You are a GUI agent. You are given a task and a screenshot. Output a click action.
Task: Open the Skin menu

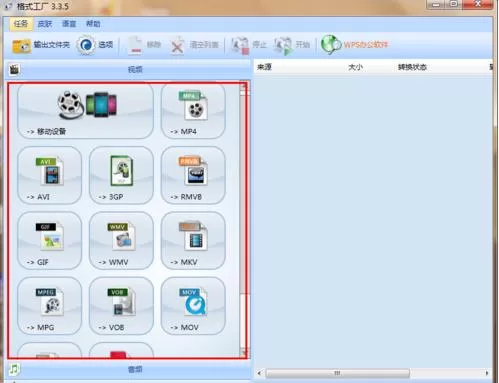coord(45,24)
